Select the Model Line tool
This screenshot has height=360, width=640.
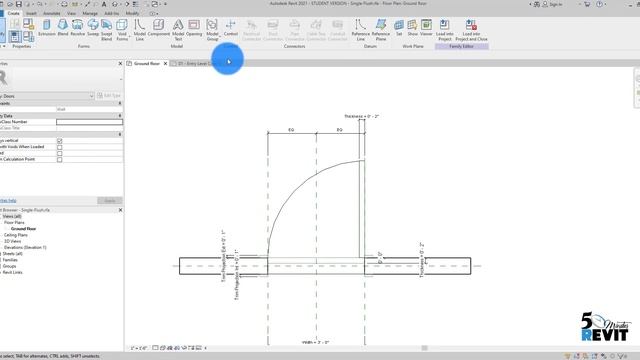(x=140, y=29)
